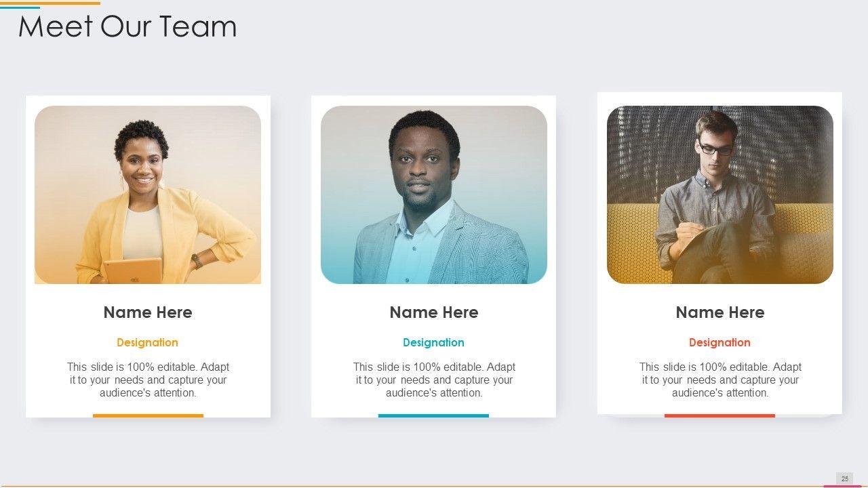Click "Name Here" on the right card
Viewport: 868px width, 488px height.
coord(719,312)
